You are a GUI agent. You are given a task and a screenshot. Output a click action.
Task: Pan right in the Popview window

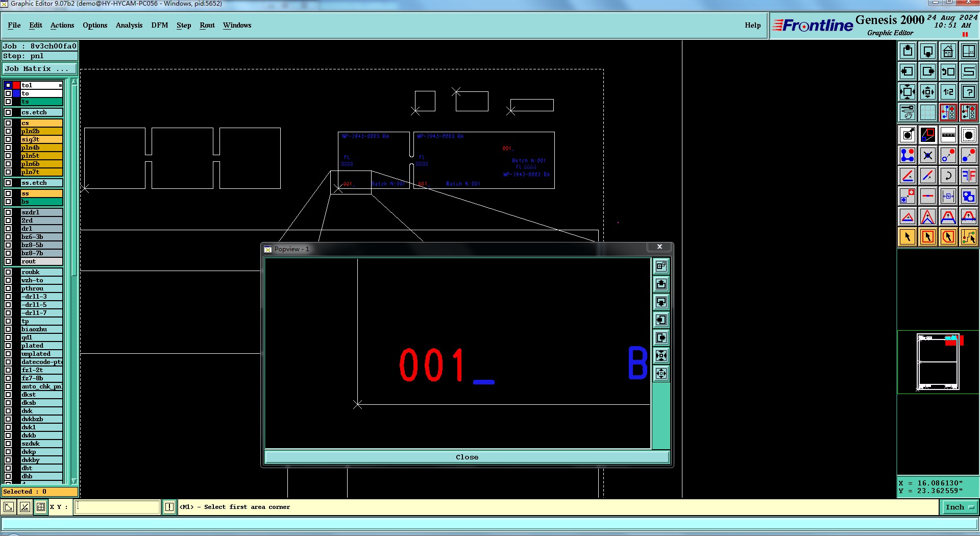(x=661, y=338)
